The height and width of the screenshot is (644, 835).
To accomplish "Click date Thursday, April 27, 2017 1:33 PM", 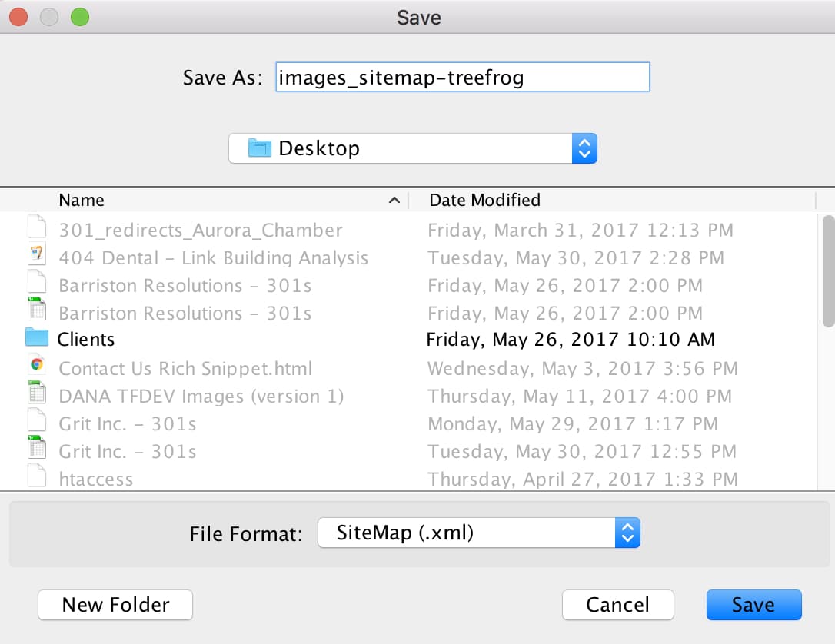I will click(x=583, y=480).
